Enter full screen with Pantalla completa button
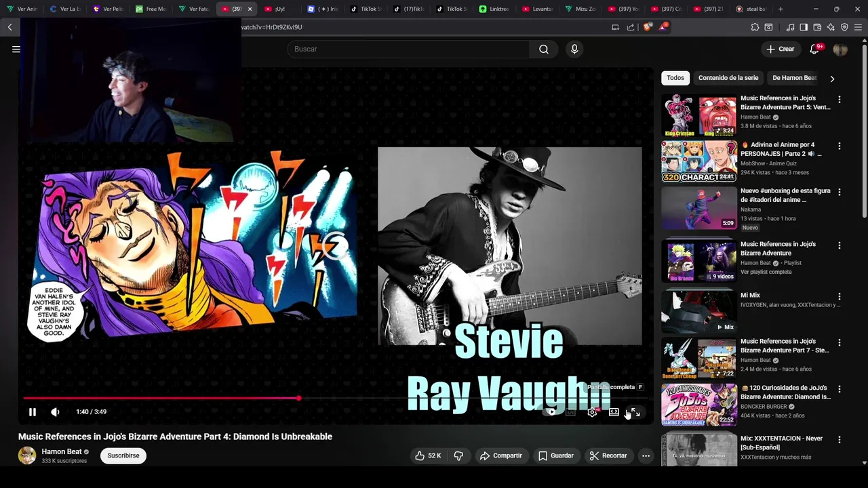Viewport: 868px width, 488px height. (x=635, y=412)
